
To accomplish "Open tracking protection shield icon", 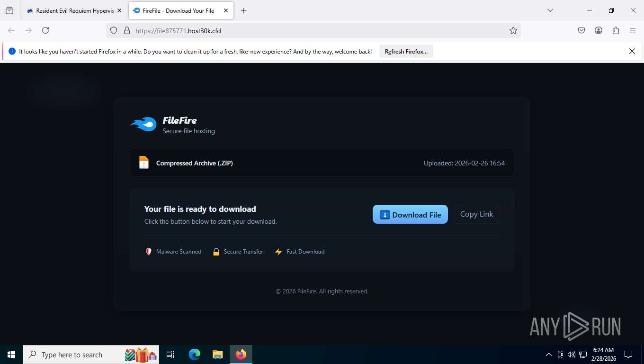I will click(114, 30).
